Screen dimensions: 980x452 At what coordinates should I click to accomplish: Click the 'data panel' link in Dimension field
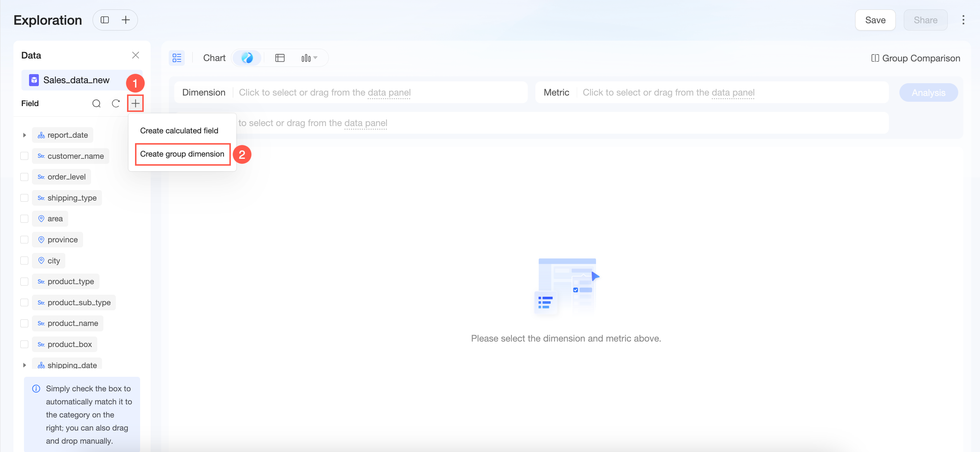[x=389, y=93]
